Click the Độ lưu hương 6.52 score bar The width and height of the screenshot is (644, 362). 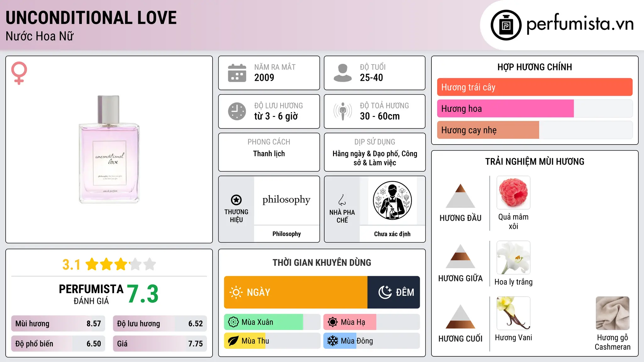[x=160, y=324]
